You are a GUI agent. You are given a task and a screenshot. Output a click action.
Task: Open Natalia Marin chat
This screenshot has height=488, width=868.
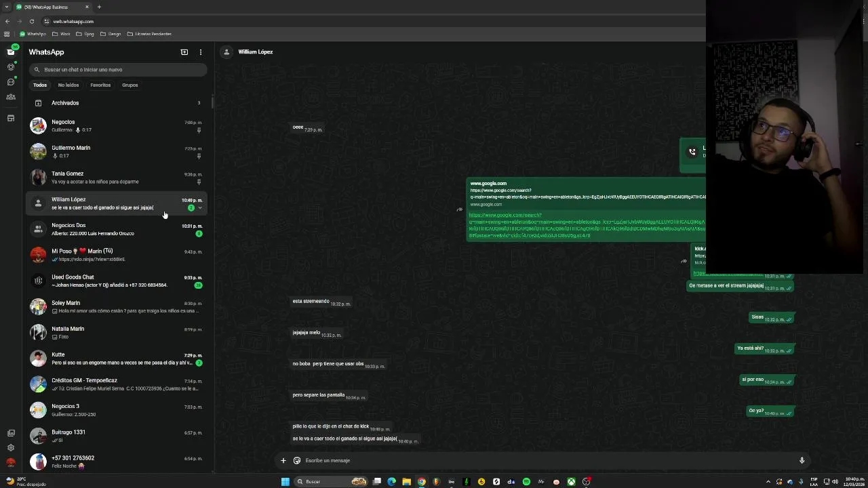[118, 332]
